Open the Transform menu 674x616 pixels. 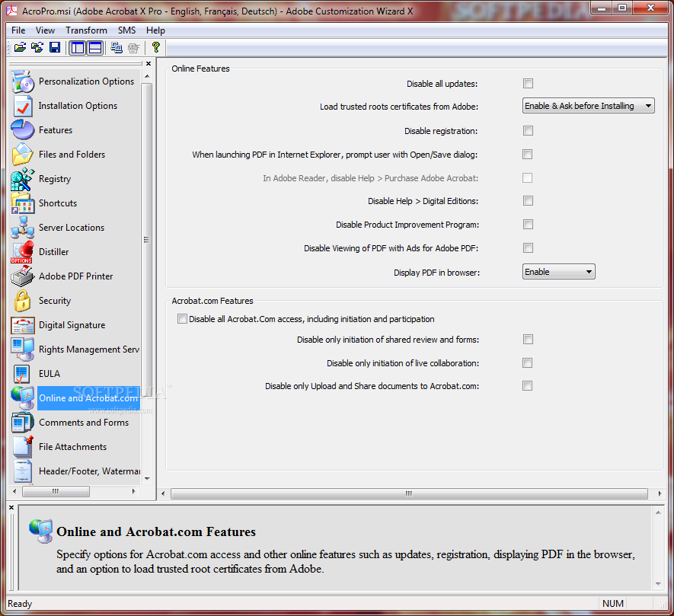point(86,30)
